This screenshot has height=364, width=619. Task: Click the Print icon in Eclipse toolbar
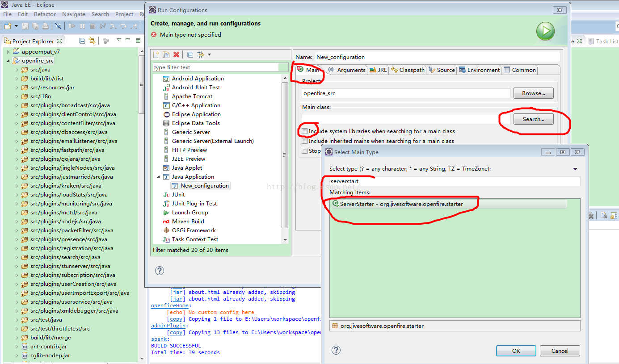[x=45, y=26]
